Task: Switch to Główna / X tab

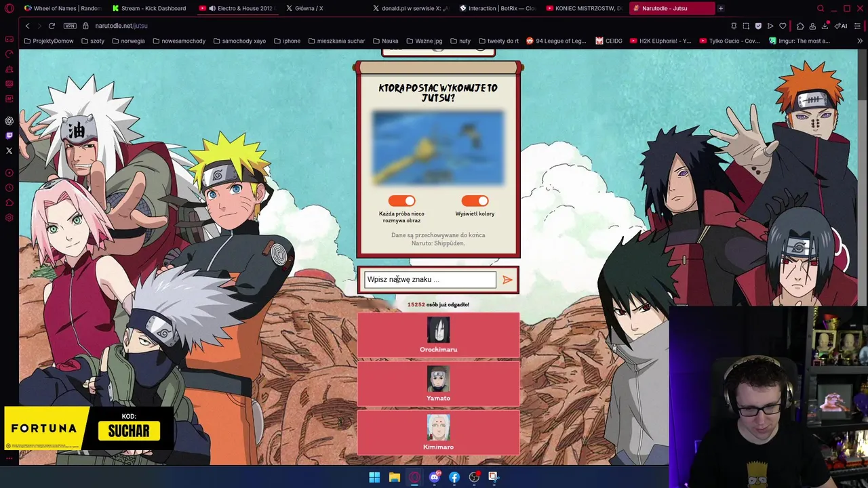Action: click(x=323, y=8)
